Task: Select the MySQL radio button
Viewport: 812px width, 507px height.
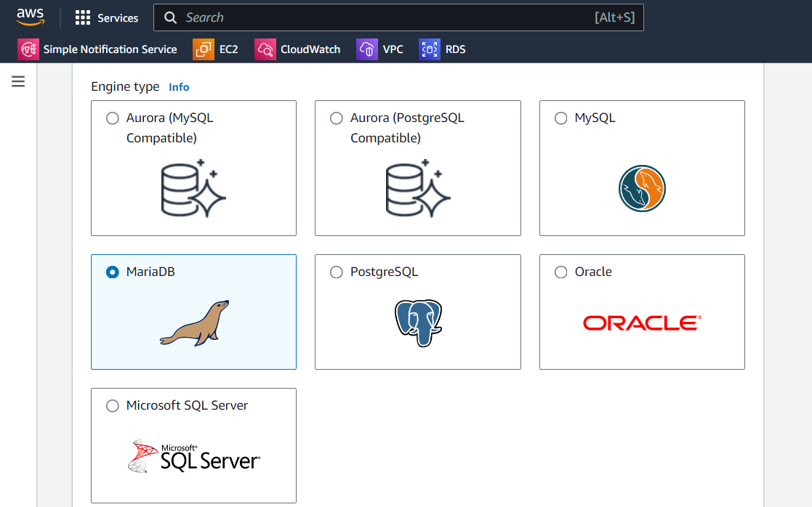Action: click(560, 118)
